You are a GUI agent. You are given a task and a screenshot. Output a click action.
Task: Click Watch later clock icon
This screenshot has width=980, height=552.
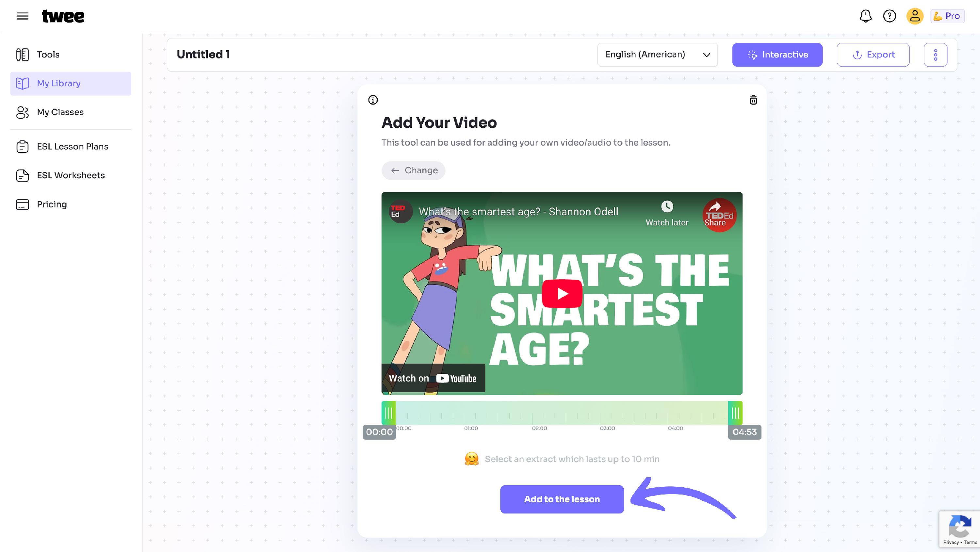[667, 206]
